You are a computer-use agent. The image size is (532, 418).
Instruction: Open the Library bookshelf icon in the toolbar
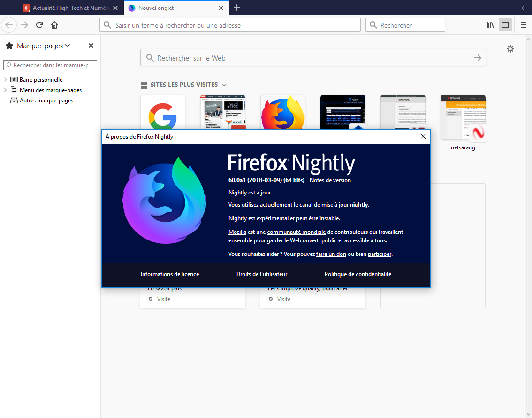[x=490, y=25]
